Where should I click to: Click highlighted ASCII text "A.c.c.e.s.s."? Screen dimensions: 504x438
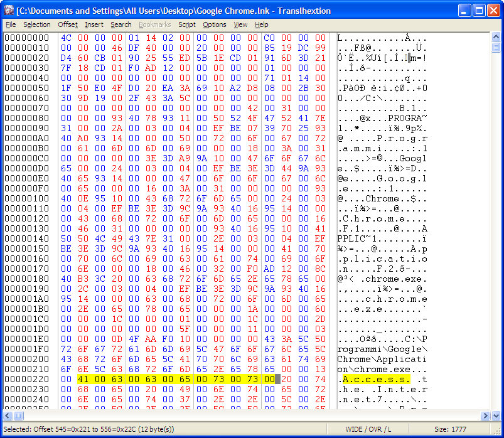[377, 380]
